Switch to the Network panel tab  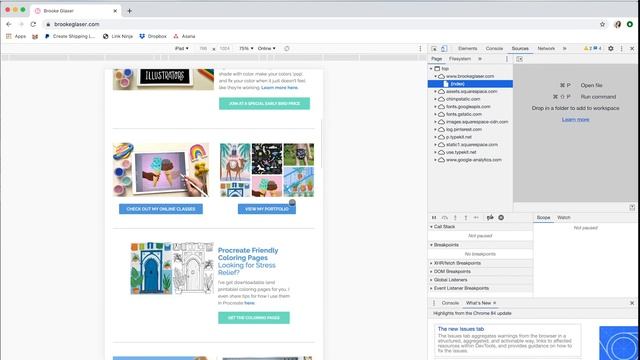(x=546, y=48)
